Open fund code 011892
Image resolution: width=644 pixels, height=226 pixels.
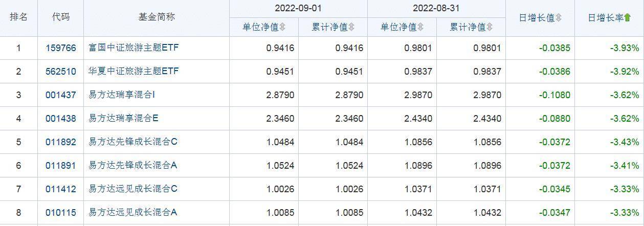pos(60,142)
